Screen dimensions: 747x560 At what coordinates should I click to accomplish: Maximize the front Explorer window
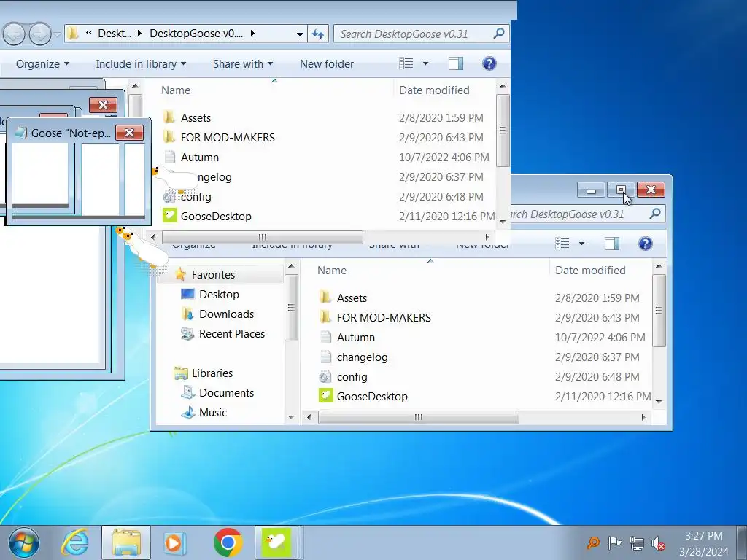coord(621,190)
